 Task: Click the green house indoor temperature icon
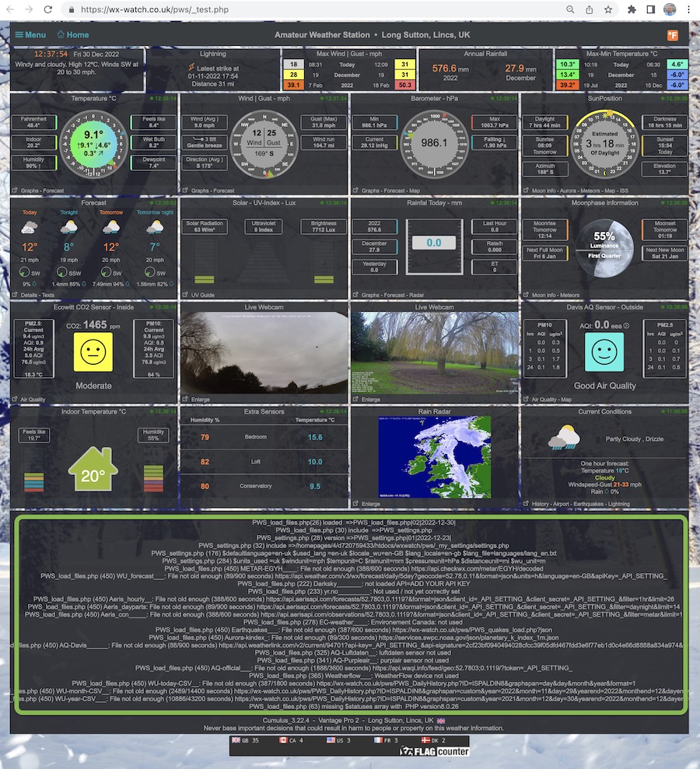coord(93,468)
